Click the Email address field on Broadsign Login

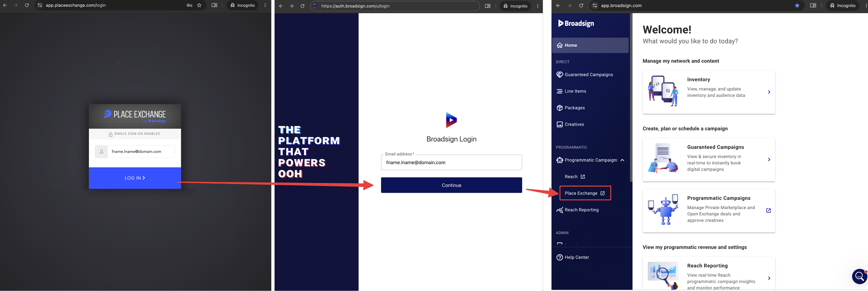(451, 162)
